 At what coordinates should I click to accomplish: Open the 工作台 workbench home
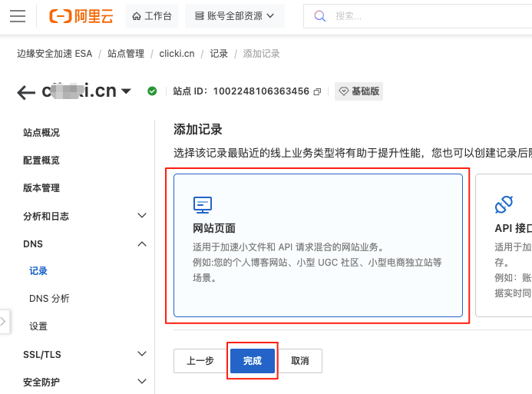click(152, 16)
